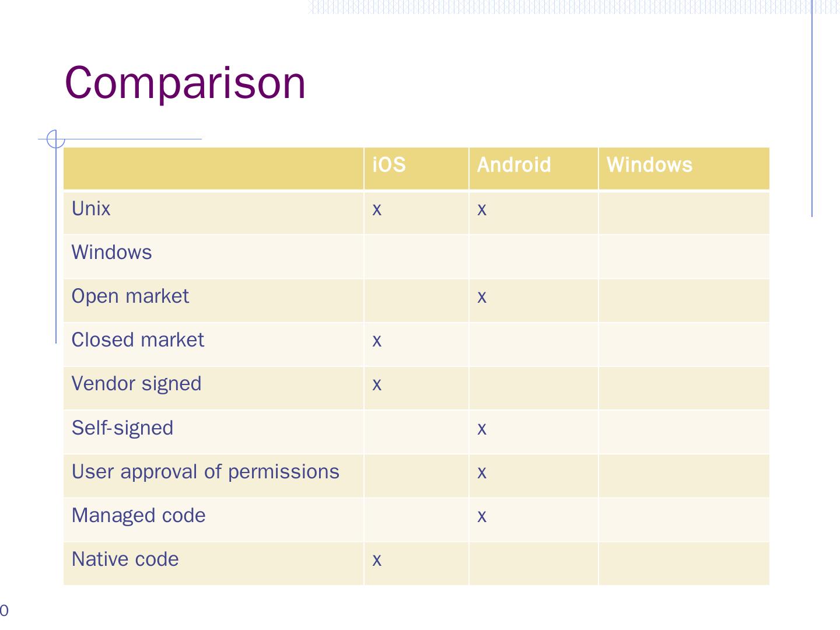Click the Windows column header cell
Viewport: 840px width, 630px height.
(649, 165)
